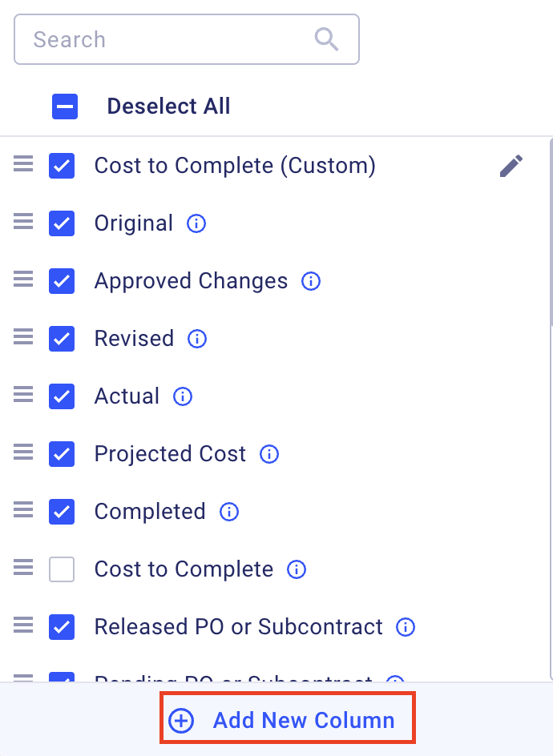Click the search magnifier icon
This screenshot has width=553, height=756.
(x=326, y=39)
